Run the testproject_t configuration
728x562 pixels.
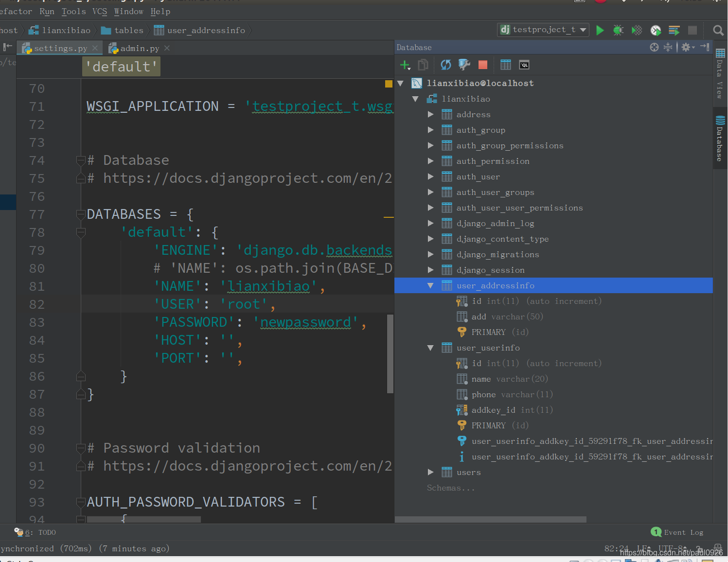tap(600, 30)
